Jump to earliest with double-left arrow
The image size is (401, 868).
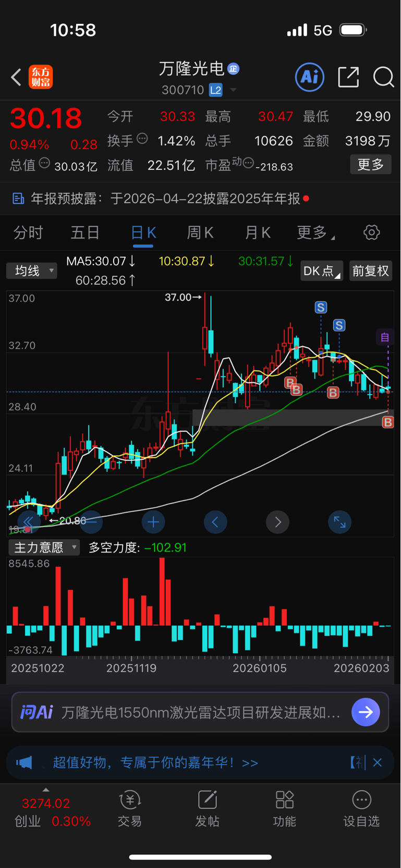[29, 522]
